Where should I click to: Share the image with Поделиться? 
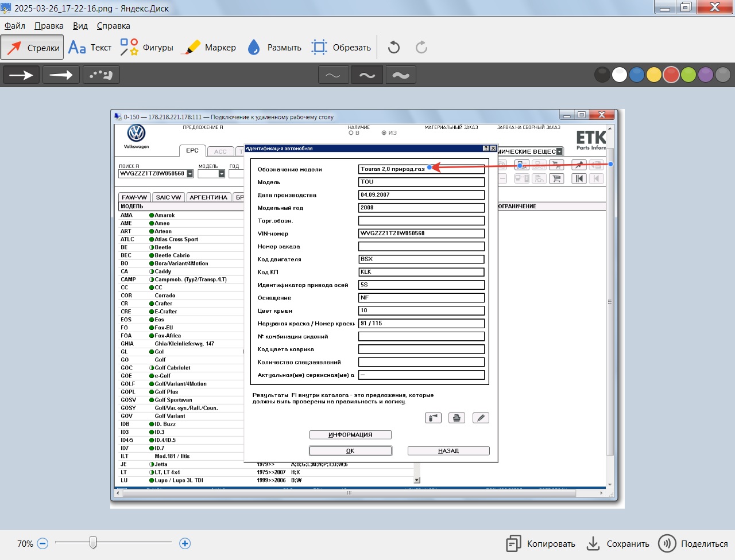[x=693, y=544]
